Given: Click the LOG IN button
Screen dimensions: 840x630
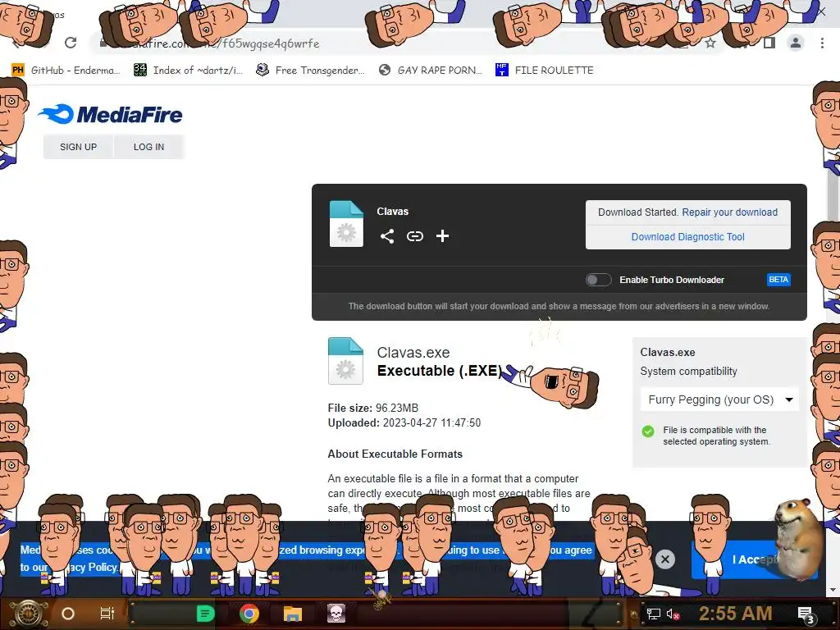Looking at the screenshot, I should 149,147.
